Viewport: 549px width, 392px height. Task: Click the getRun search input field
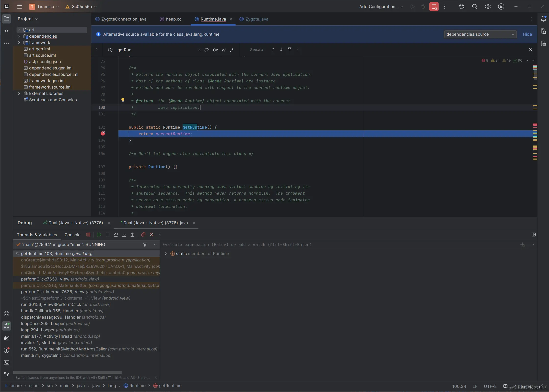(156, 50)
